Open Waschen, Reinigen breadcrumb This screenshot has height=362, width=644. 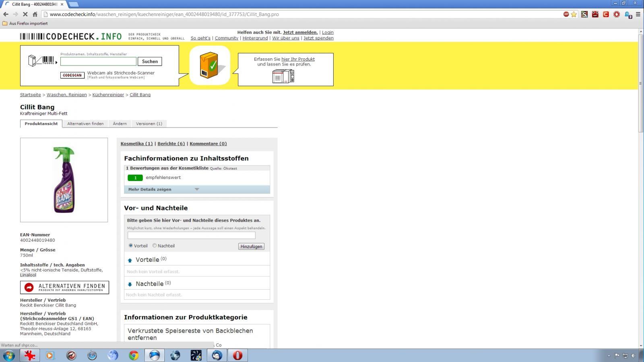[x=67, y=95]
